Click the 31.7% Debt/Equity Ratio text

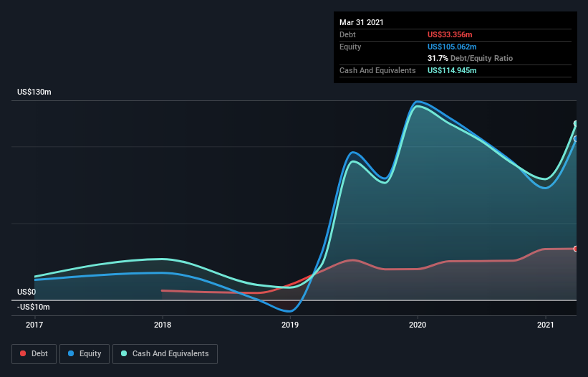[x=470, y=58]
